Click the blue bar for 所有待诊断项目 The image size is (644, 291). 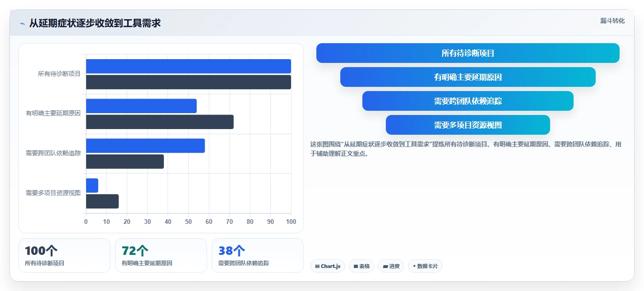coord(188,66)
